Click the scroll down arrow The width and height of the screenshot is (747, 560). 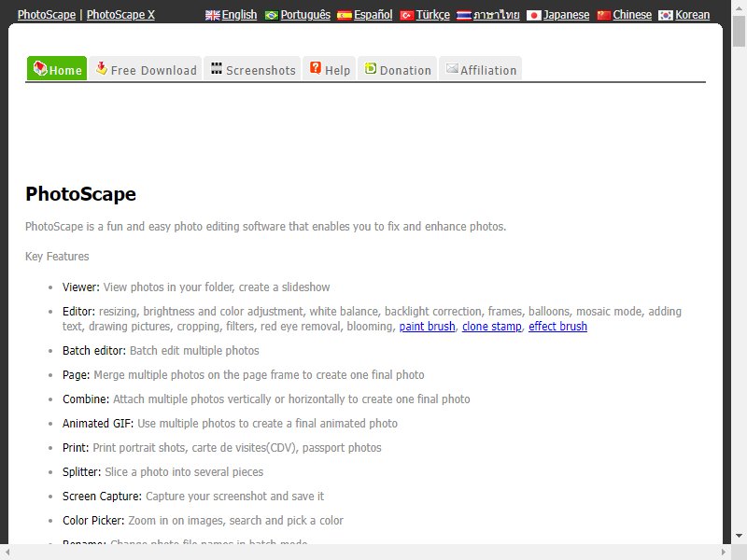click(739, 536)
